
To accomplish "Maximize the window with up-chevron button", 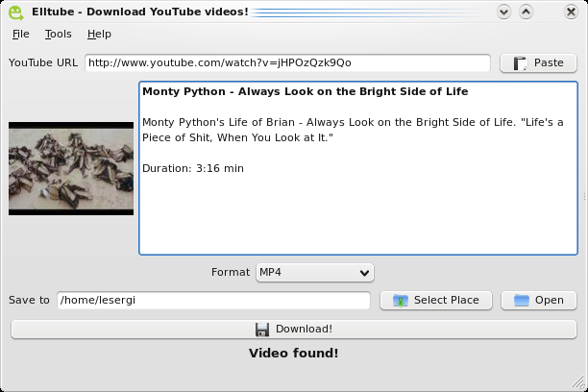I will [x=527, y=12].
